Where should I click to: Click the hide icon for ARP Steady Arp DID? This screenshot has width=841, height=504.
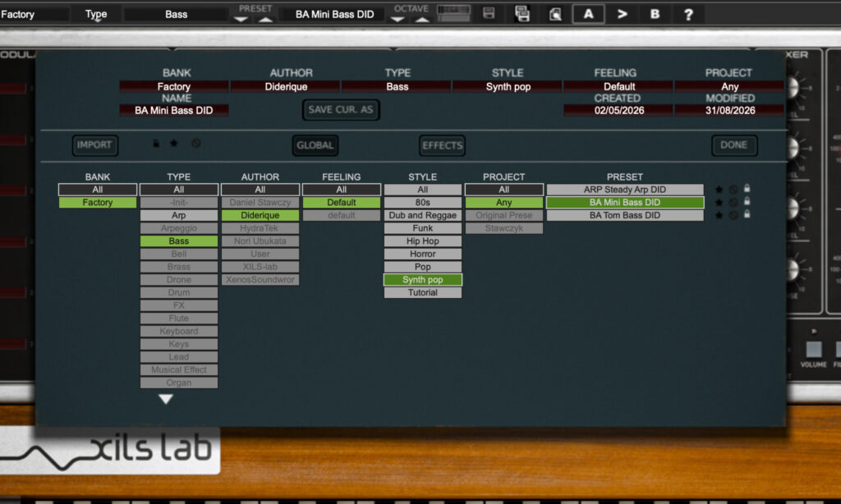tap(733, 190)
